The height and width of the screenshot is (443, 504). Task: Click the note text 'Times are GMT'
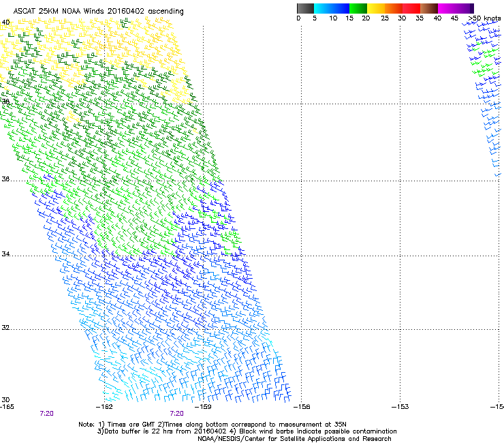[x=131, y=425]
